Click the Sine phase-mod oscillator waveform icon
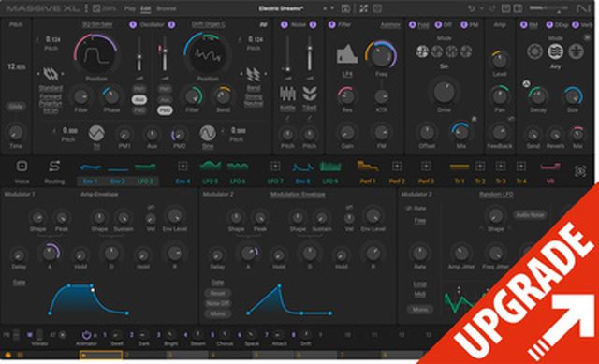This screenshot has height=364, width=599. coord(208,133)
